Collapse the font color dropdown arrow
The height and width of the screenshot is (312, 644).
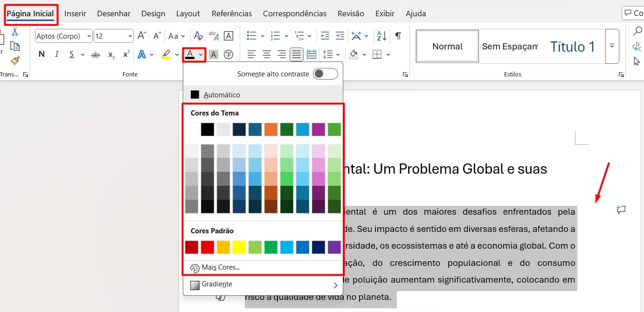[201, 55]
